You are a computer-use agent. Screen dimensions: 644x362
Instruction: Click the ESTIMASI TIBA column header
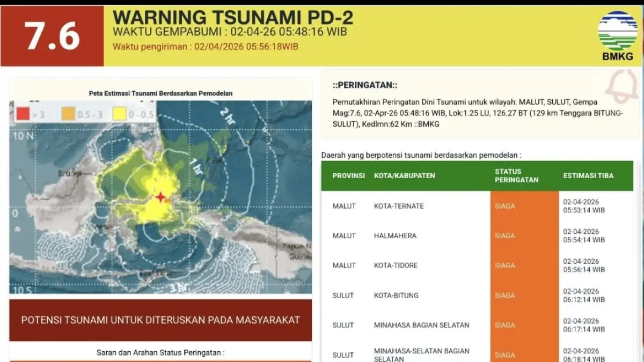point(588,176)
